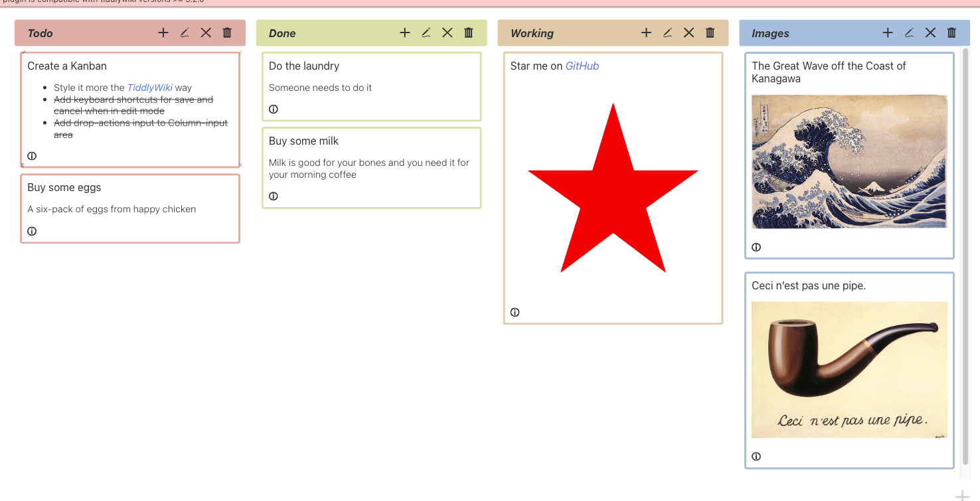Open info for Buy some milk card
The image size is (980, 501).
(274, 196)
